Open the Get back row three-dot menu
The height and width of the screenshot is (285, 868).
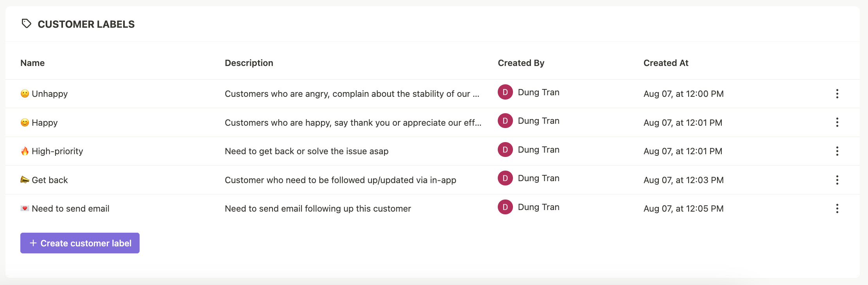coord(837,180)
